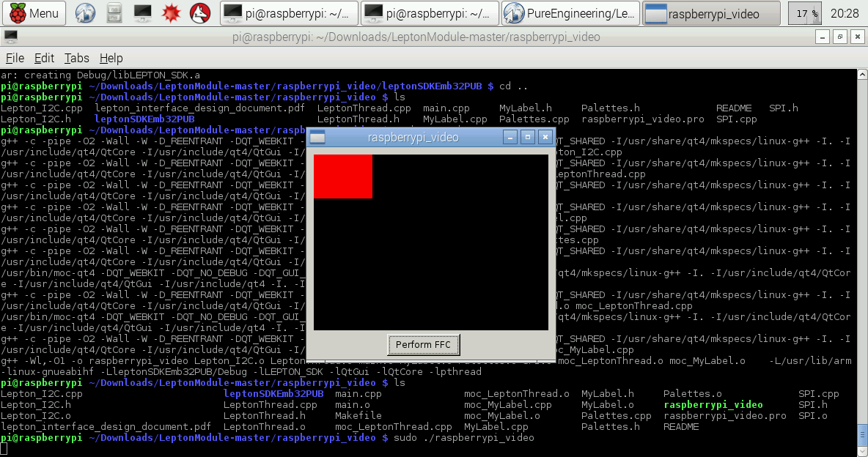Viewport: 868px width, 457px height.
Task: Click green raspberrypi_video executable name in terminal
Action: [713, 404]
